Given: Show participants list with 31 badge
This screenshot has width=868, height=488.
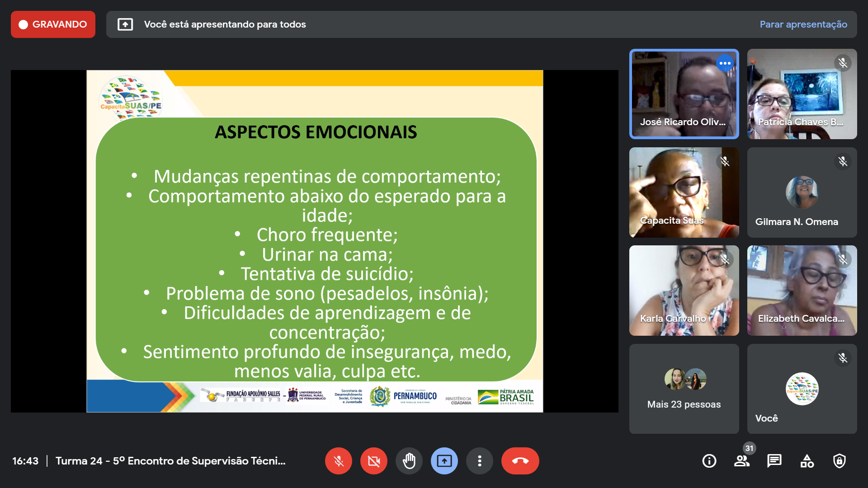Looking at the screenshot, I should point(741,461).
